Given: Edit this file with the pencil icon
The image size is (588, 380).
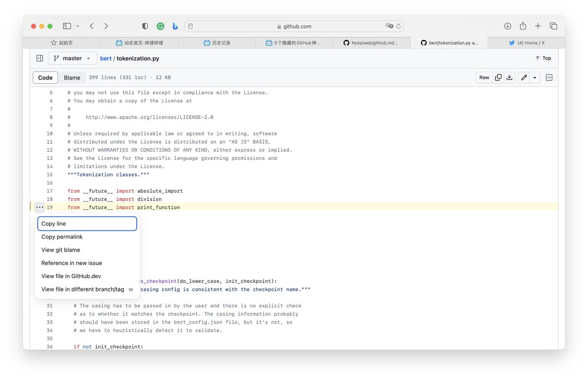Looking at the screenshot, I should (x=524, y=77).
